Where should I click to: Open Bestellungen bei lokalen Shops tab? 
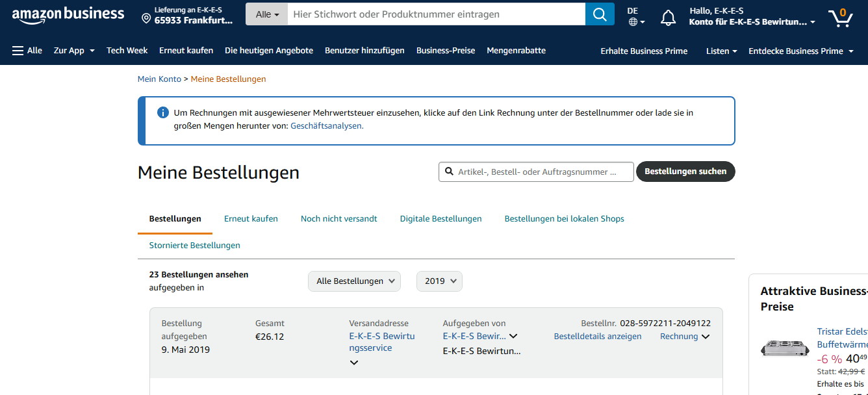pyautogui.click(x=564, y=219)
